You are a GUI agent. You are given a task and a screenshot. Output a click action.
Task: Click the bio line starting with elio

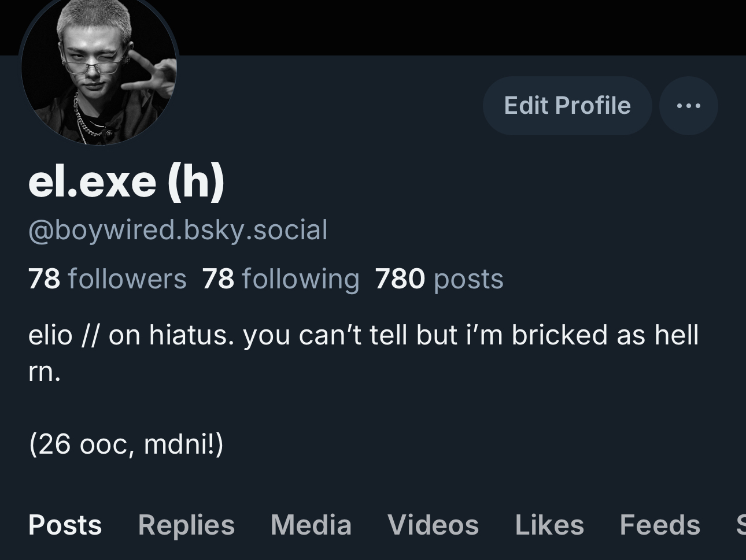click(363, 335)
